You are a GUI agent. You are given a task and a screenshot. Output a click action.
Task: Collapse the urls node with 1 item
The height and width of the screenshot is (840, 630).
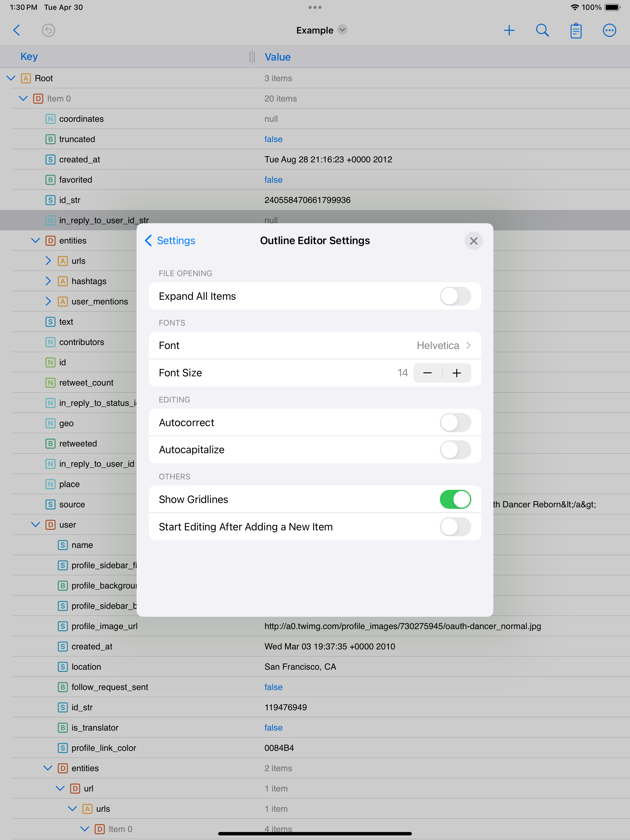coord(72,809)
